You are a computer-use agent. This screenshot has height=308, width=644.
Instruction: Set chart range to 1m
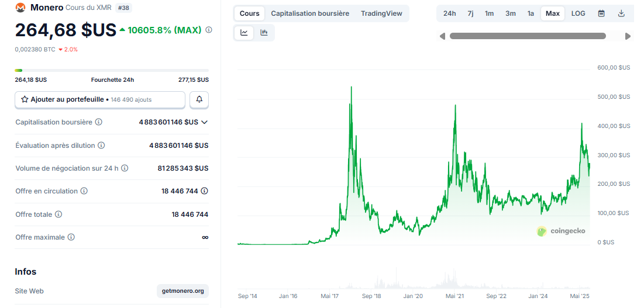coord(489,13)
